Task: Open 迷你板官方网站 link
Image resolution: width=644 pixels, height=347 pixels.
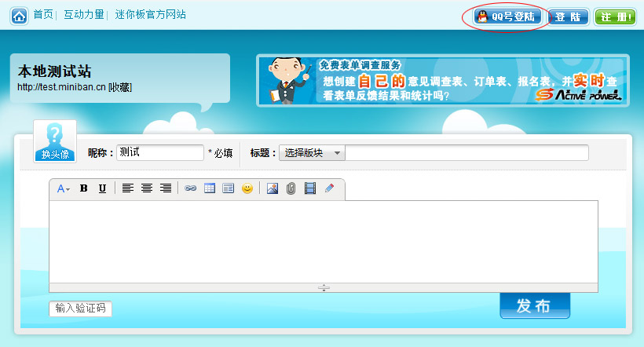Action: (150, 15)
